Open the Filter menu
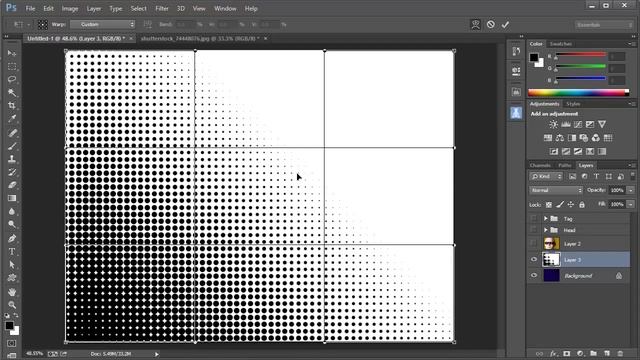The height and width of the screenshot is (360, 640). tap(162, 9)
